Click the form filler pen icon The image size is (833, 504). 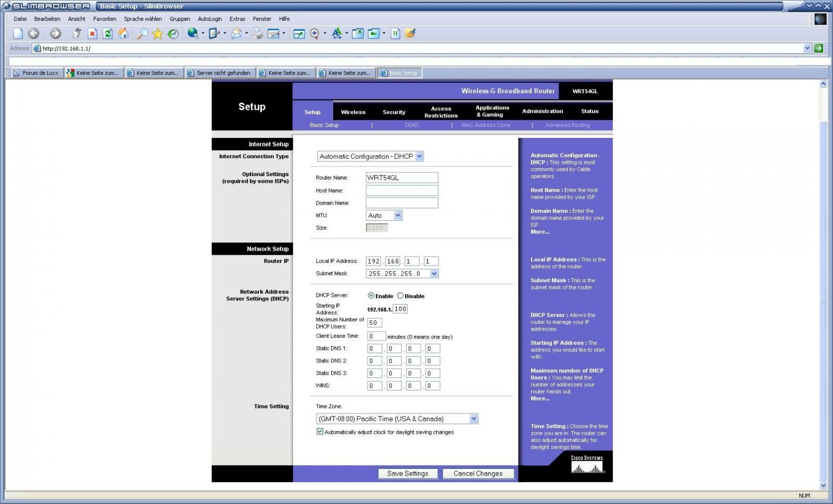(214, 33)
